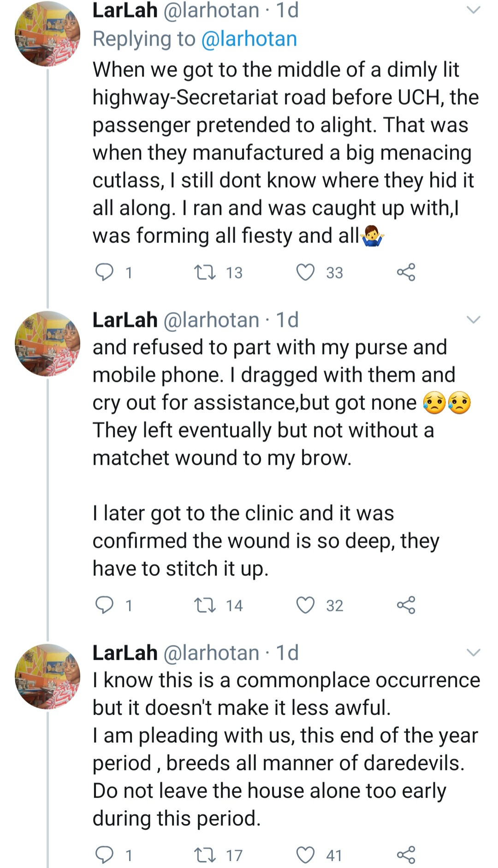Retweet the tweet with 14 retweets

(205, 605)
